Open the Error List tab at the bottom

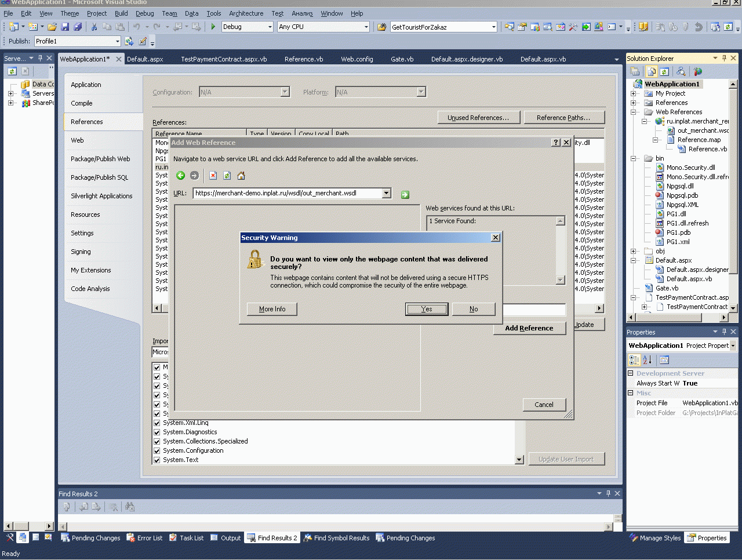144,538
